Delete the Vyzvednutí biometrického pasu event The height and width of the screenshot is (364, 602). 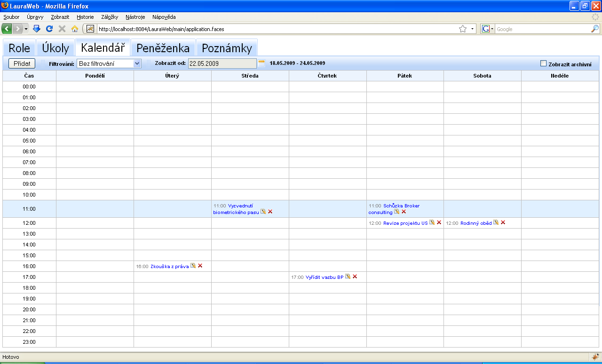pyautogui.click(x=270, y=212)
